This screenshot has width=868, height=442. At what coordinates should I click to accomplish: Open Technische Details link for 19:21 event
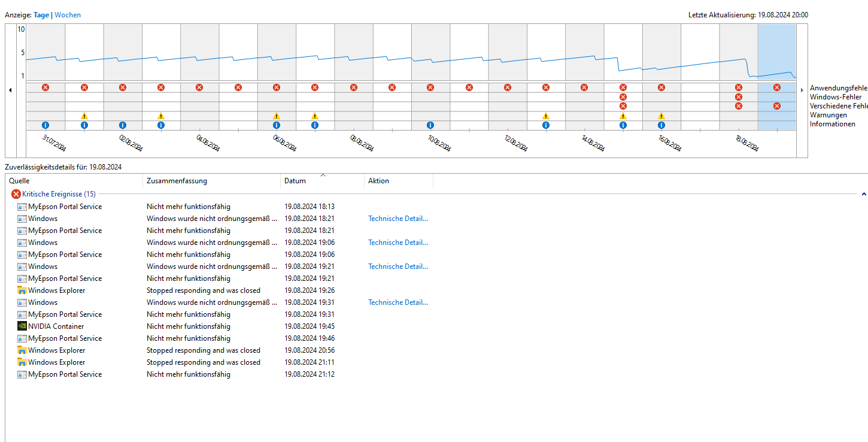click(398, 267)
